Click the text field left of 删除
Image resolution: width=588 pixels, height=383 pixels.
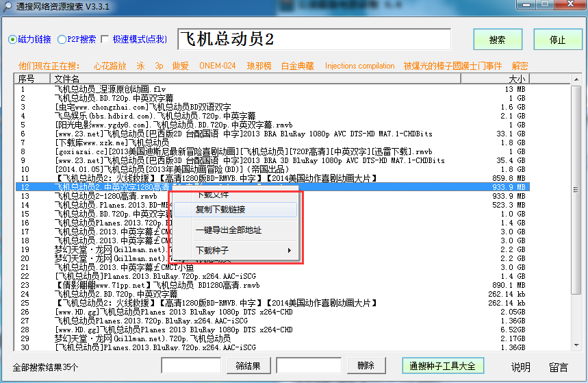309,366
